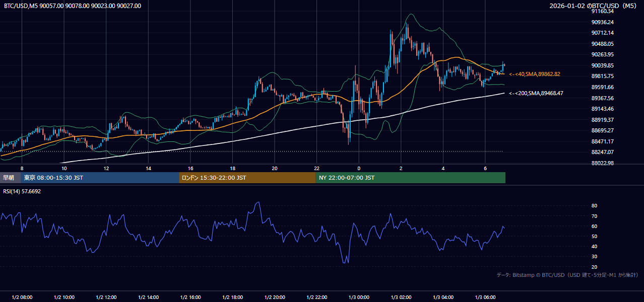Click the 早朝 session bar
644x302 pixels.
(10, 178)
